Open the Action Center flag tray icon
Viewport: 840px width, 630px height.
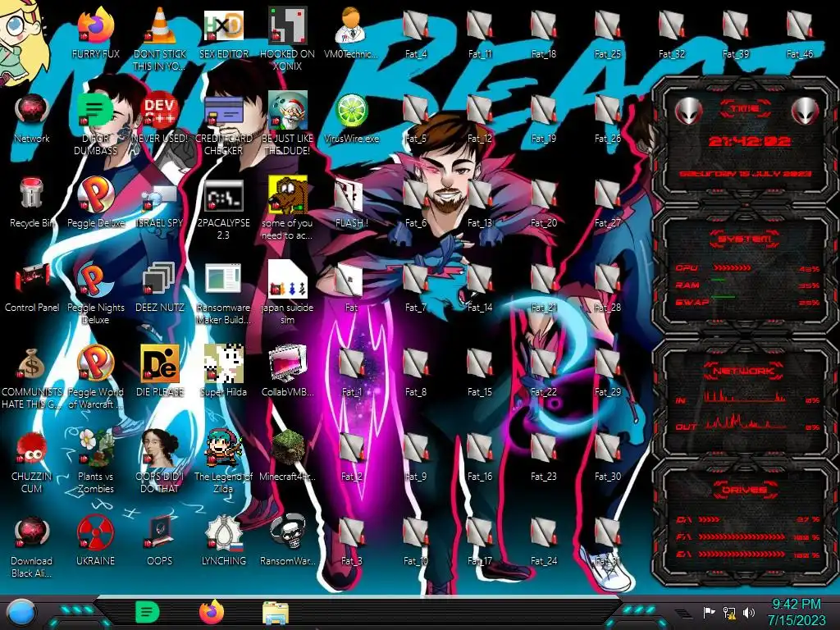coord(708,613)
